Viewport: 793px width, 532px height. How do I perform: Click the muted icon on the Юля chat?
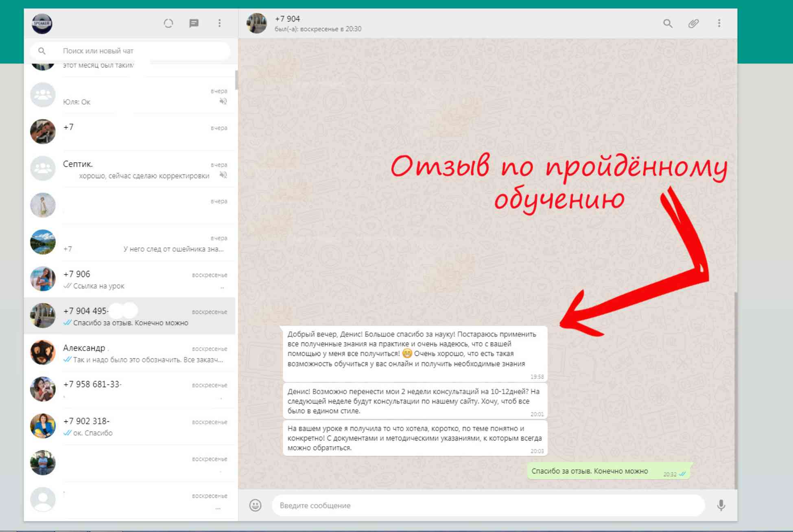tap(223, 101)
